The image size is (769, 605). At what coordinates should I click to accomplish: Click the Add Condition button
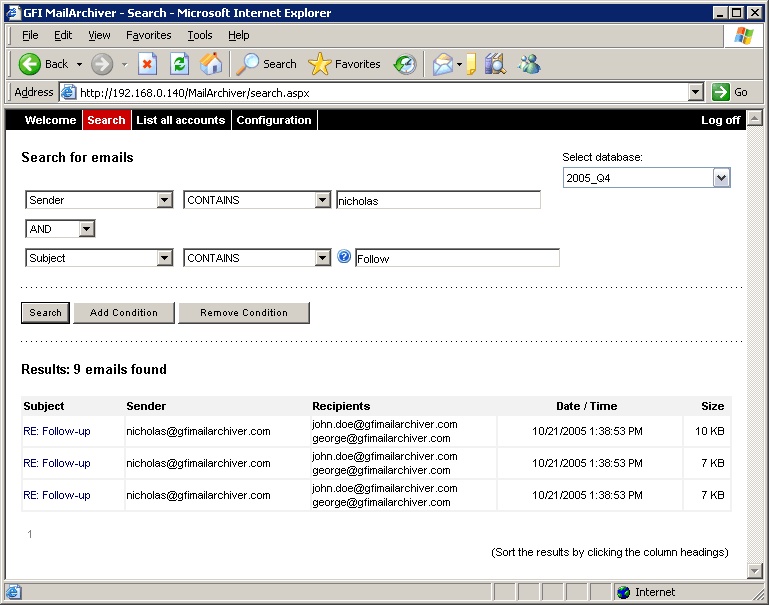(124, 313)
